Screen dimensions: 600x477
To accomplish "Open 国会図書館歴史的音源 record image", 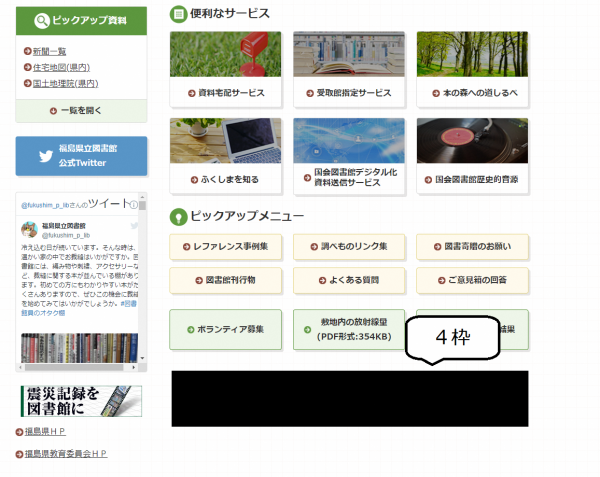I will coord(472,141).
